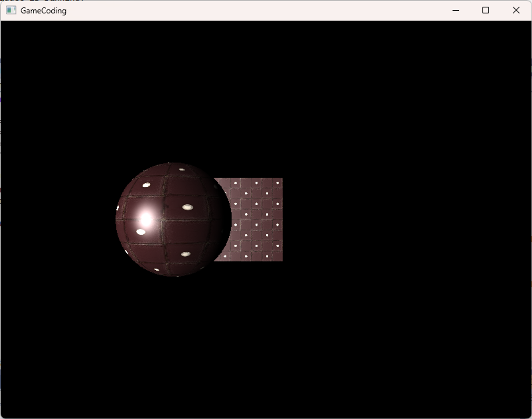Click the small white spot at the sphere's bottom
The image size is (532, 419).
(157, 270)
